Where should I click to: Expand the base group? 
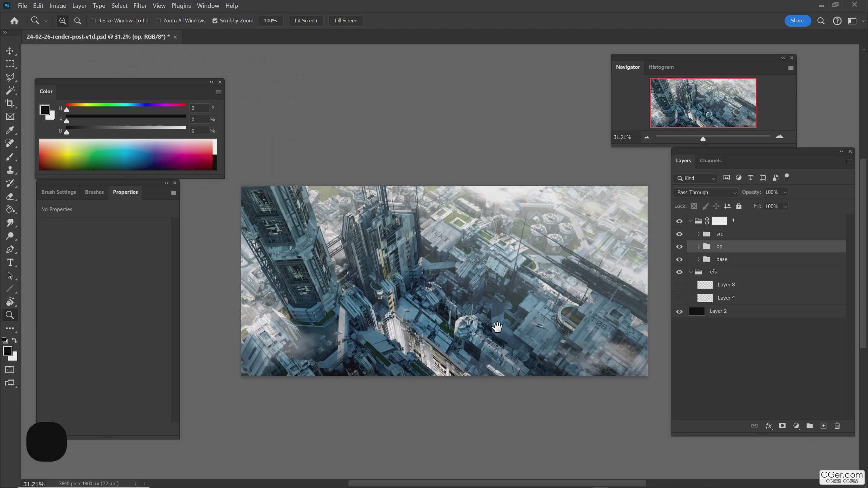[698, 259]
